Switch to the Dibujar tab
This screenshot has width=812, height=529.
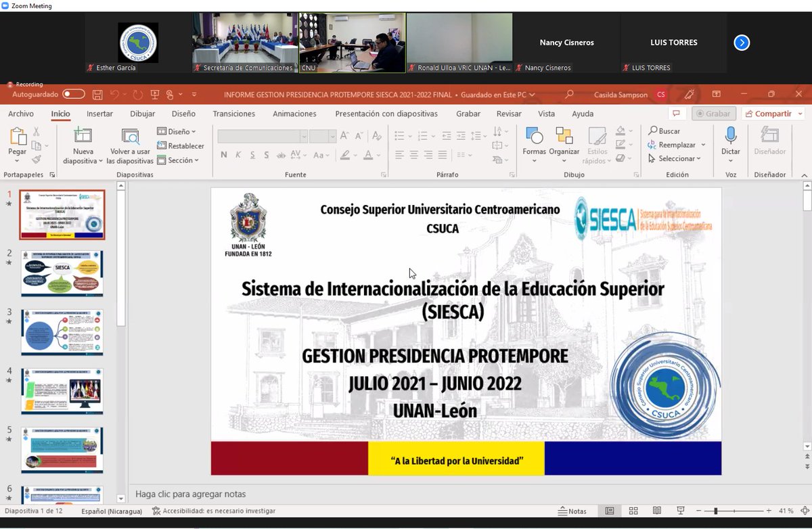pyautogui.click(x=143, y=114)
